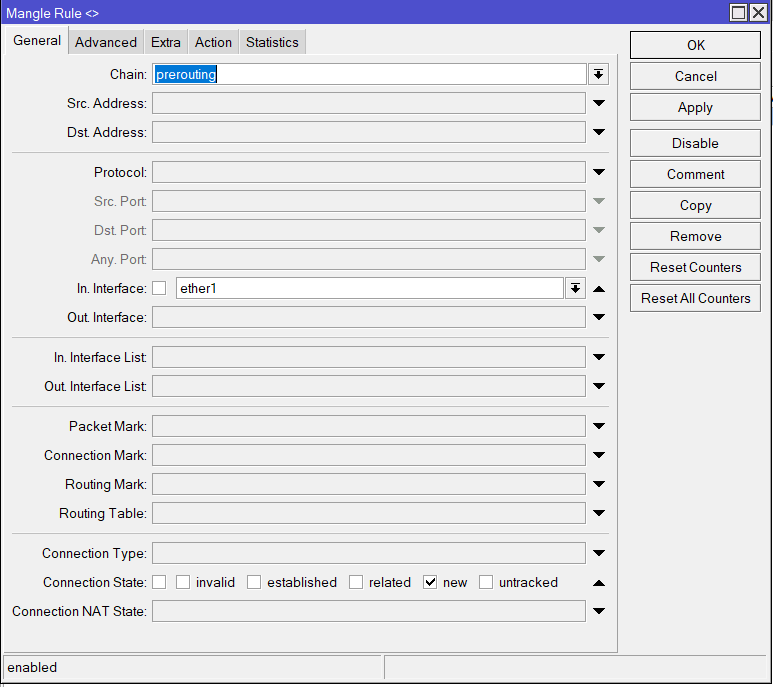Open the Extra tab
Viewport: 773px width, 687px height.
[166, 42]
